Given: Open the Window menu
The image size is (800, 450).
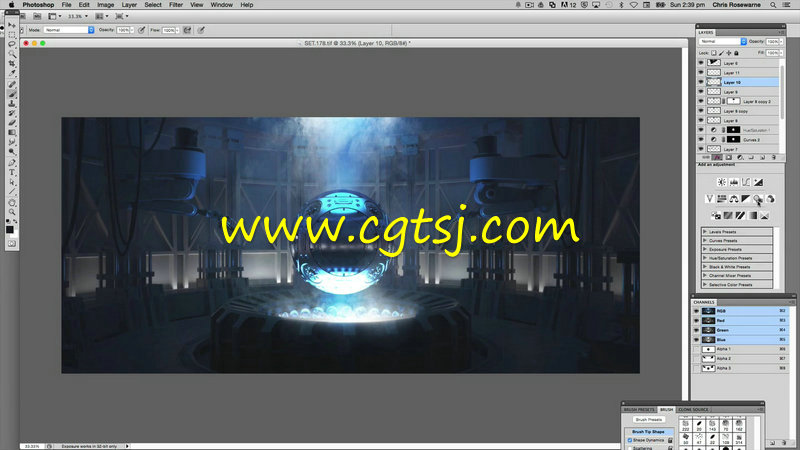Looking at the screenshot, I should tap(221, 5).
